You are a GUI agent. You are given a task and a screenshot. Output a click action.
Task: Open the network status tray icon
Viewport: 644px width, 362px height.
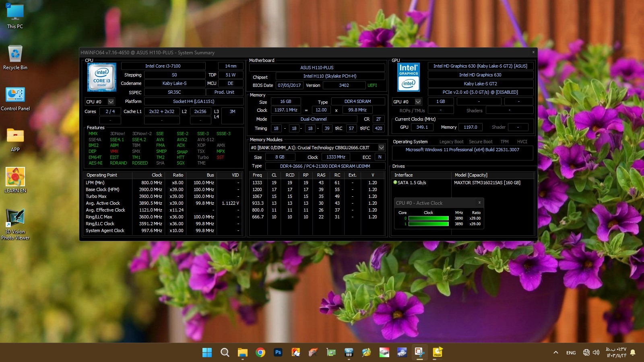(586, 352)
